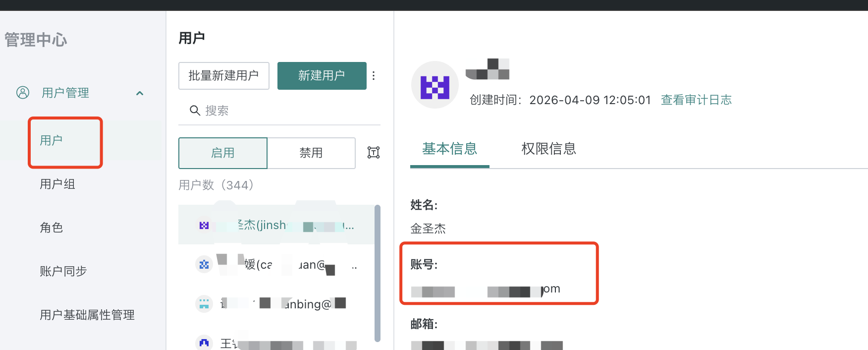Click the user list scrollbar
Screen dimensions: 868x350
coord(378,273)
